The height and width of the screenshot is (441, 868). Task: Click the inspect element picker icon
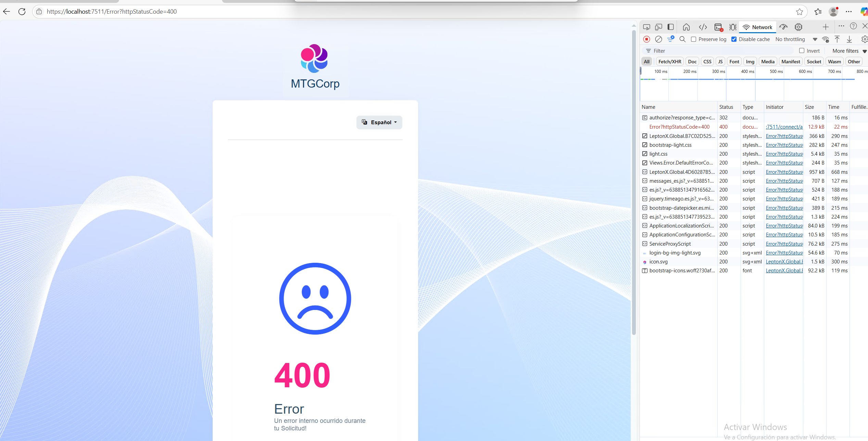click(x=646, y=27)
